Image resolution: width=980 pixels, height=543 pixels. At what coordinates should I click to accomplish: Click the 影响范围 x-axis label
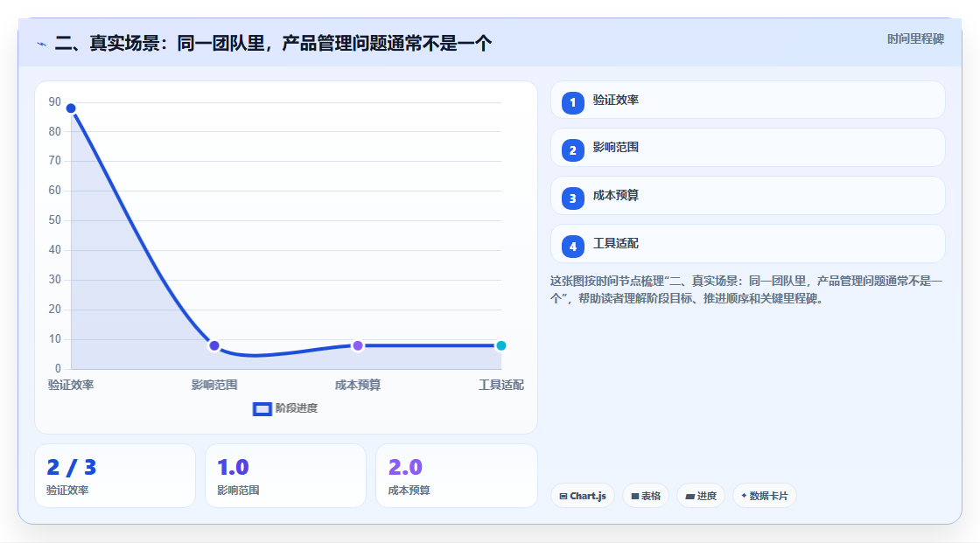coord(214,385)
